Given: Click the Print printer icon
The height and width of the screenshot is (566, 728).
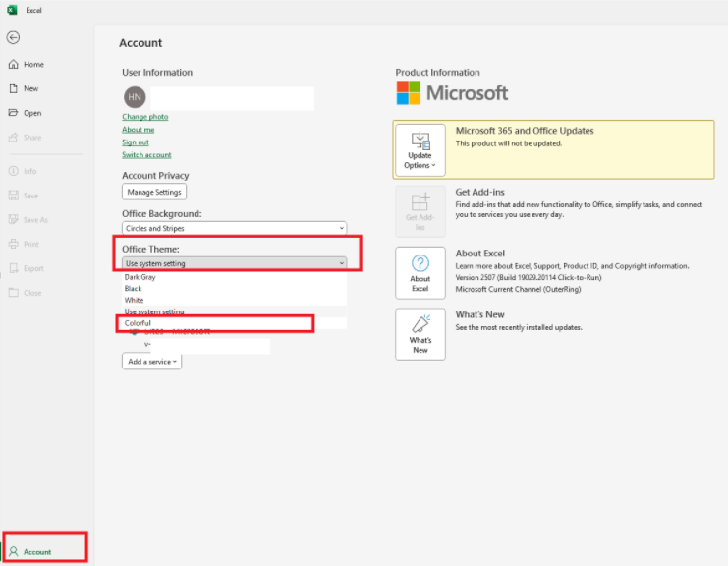Looking at the screenshot, I should [14, 244].
